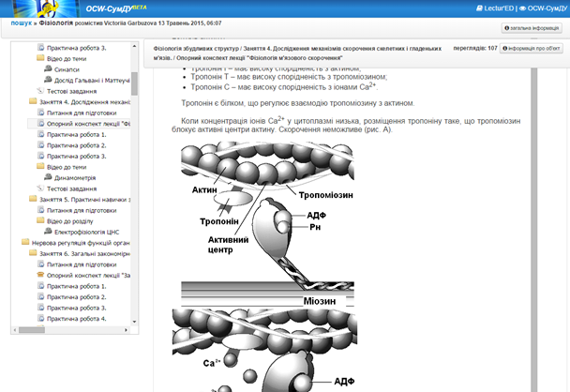This screenshot has height=392, width=570.
Task: Click the tree panel scroll-down arrow
Action: click(134, 322)
